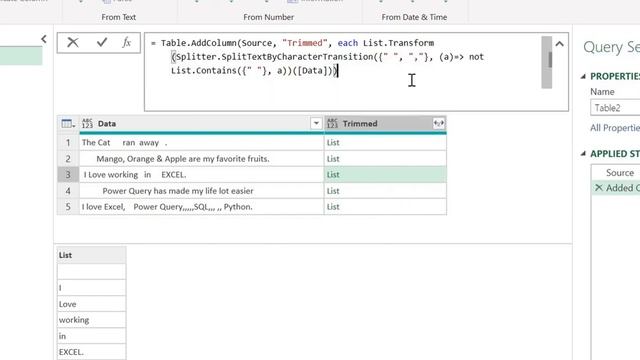Open the Data column filter dropdown

[316, 123]
